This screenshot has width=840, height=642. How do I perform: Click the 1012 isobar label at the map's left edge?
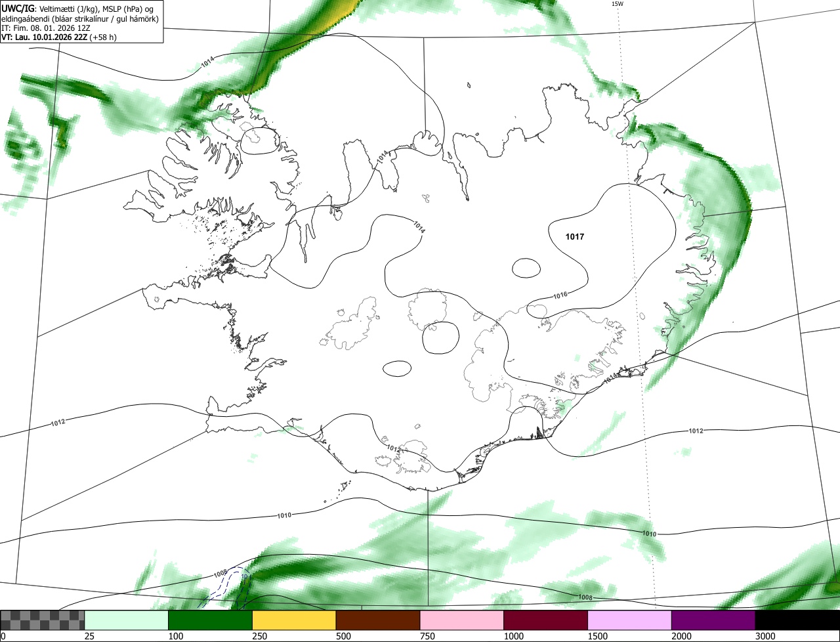tap(58, 423)
